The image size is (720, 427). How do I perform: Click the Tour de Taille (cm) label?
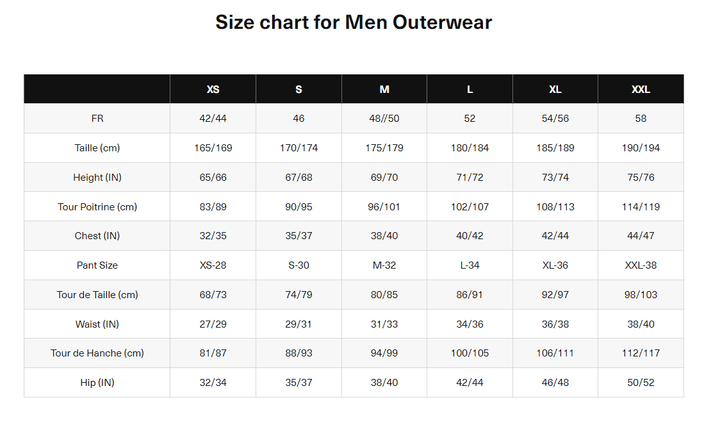(97, 295)
